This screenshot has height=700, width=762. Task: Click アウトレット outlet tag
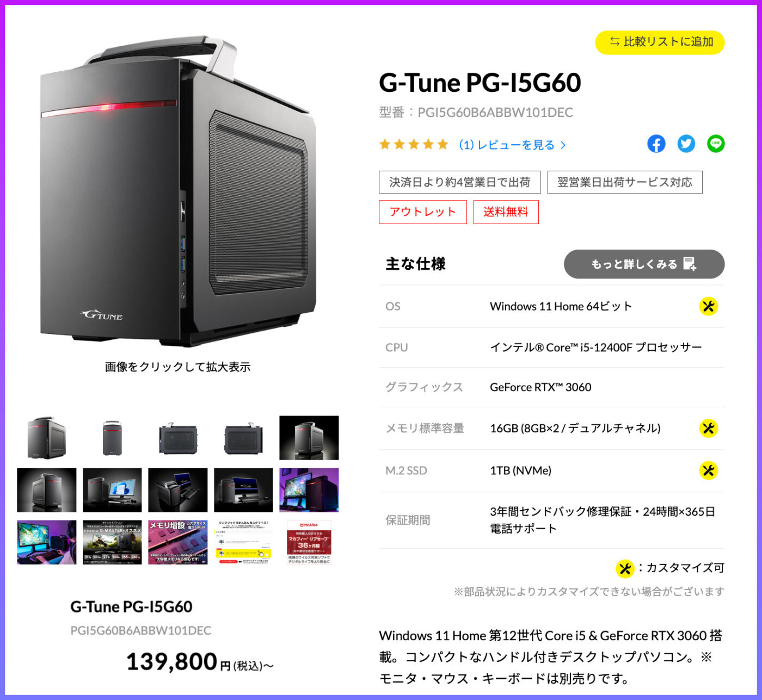[x=423, y=212]
